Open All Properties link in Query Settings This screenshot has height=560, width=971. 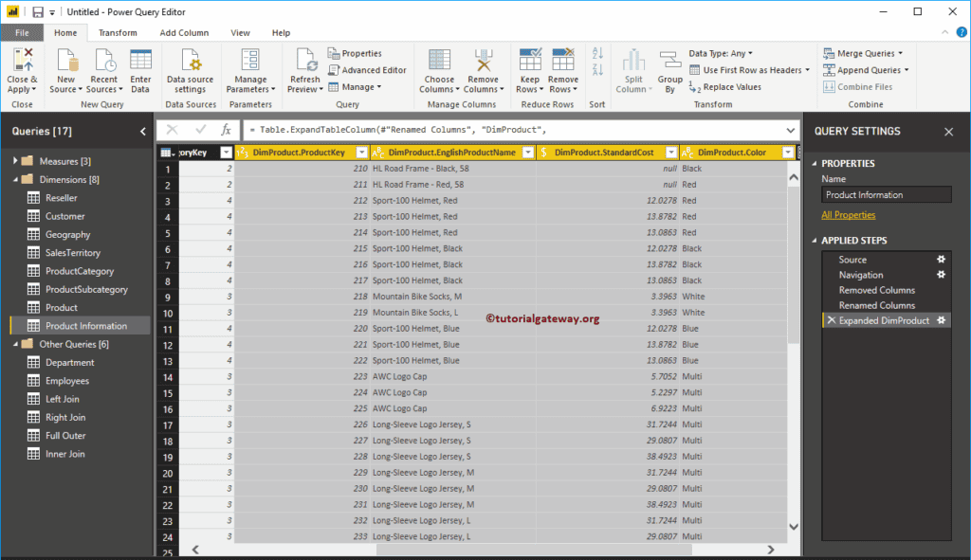click(848, 214)
